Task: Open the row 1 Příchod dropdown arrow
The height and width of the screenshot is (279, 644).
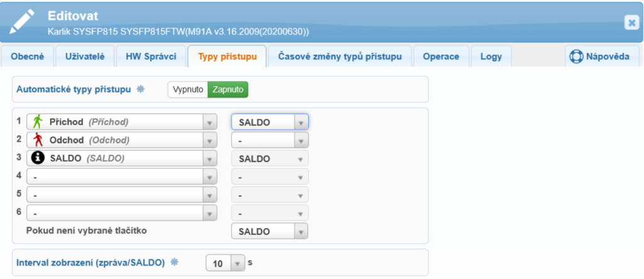Action: (209, 122)
